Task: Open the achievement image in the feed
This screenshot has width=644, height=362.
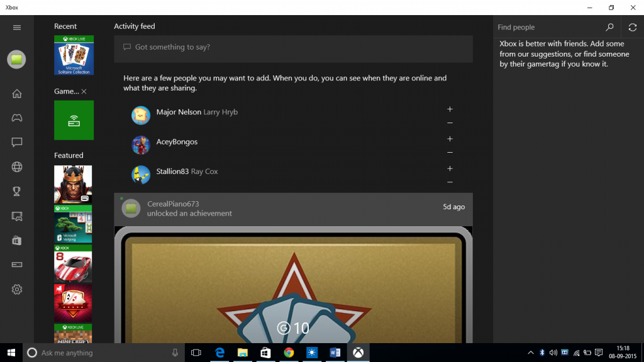Action: 293,285
